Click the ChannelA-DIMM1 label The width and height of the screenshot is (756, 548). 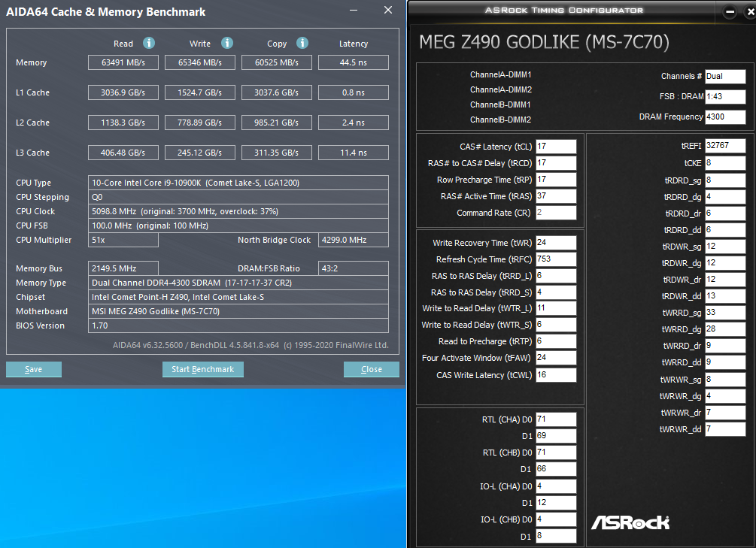[500, 74]
